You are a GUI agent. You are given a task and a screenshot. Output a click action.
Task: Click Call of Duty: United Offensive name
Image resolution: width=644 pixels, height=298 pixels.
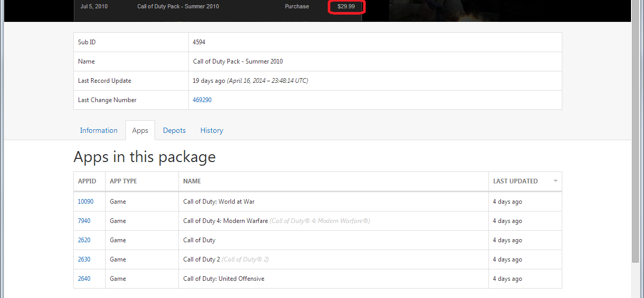point(224,279)
